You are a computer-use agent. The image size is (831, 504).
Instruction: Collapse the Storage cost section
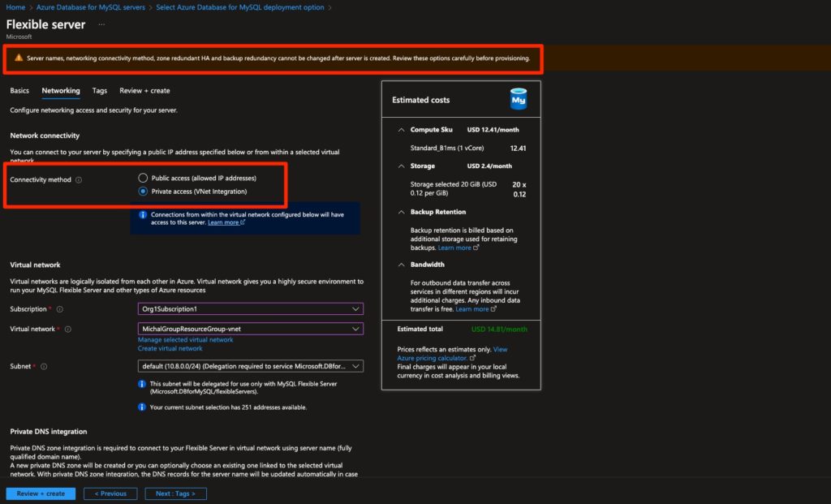point(401,166)
